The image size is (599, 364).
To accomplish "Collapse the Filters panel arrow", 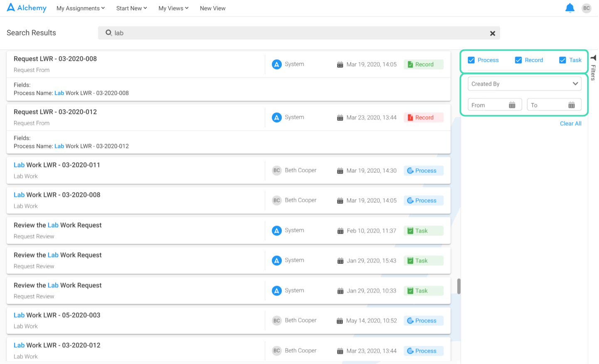I will coord(593,58).
